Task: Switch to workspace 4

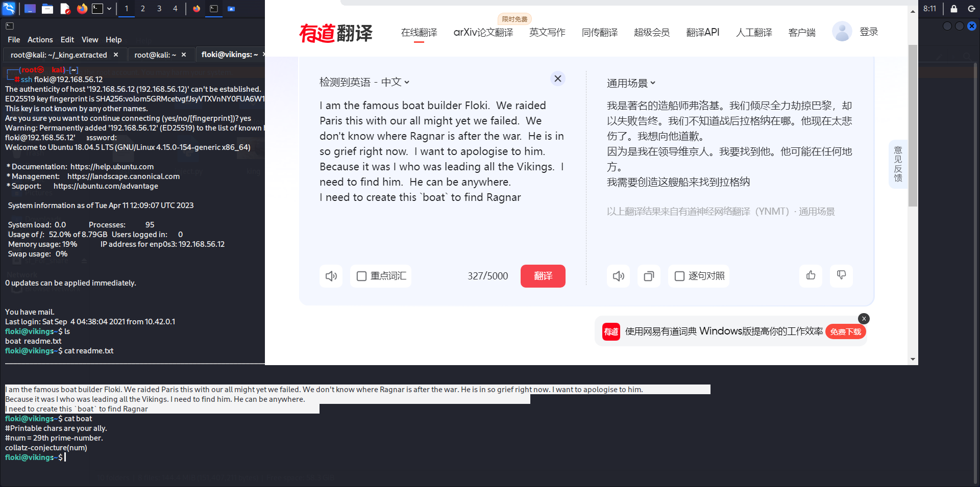Action: coord(175,9)
